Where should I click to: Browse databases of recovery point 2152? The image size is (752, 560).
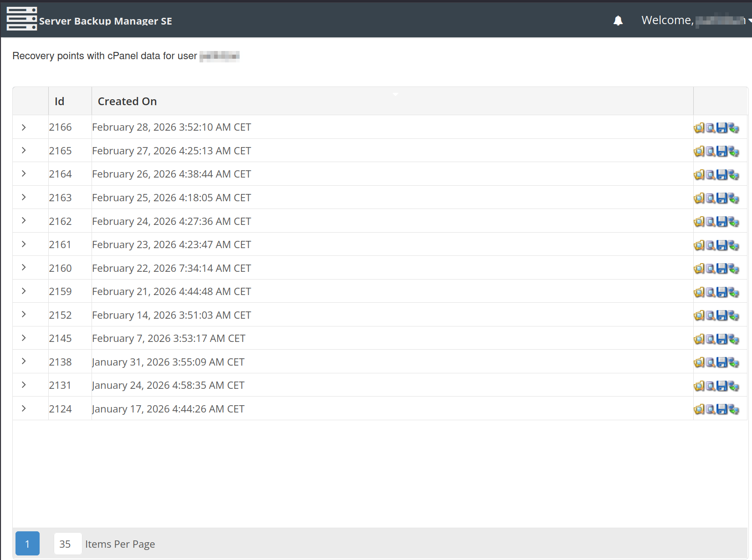coord(710,316)
